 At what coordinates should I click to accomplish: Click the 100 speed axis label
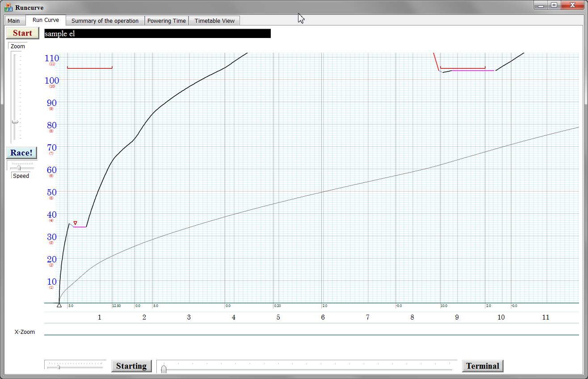point(52,80)
